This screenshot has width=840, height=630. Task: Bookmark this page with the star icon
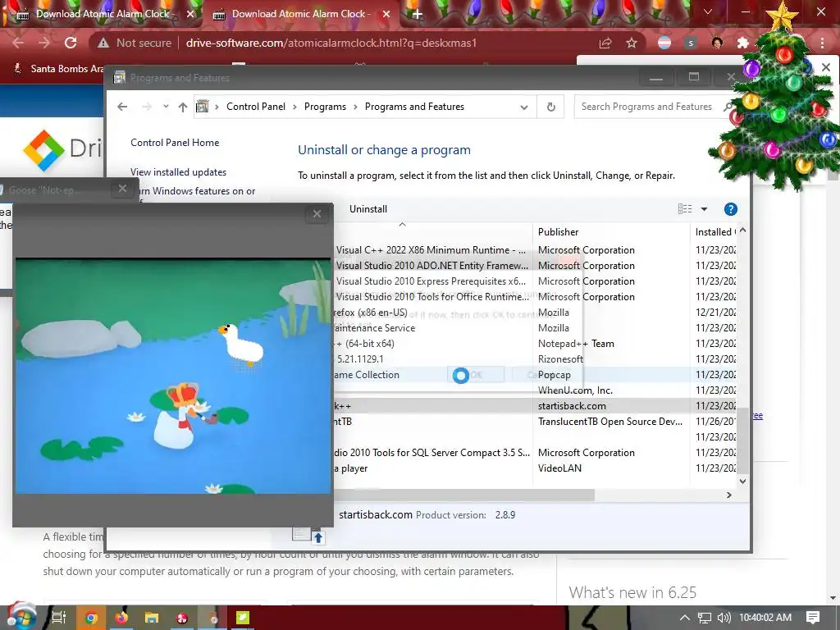coord(632,43)
